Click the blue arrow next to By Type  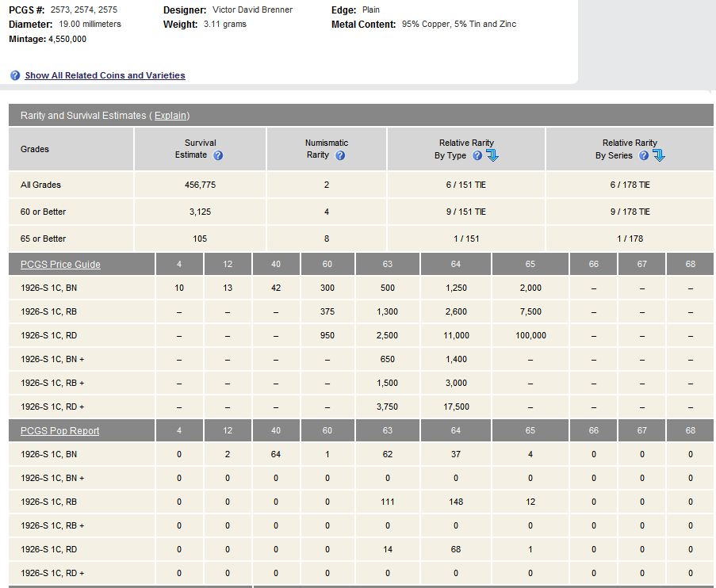[x=492, y=155]
